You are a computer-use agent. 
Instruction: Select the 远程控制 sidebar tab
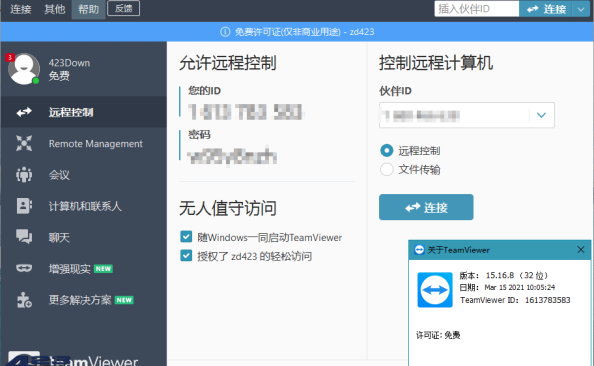click(84, 112)
